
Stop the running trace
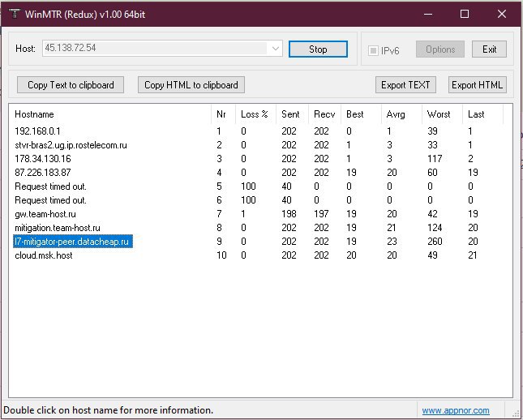[x=318, y=49]
